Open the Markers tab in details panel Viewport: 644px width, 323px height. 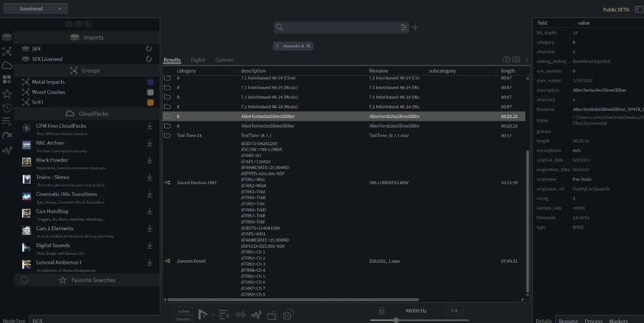(618, 320)
